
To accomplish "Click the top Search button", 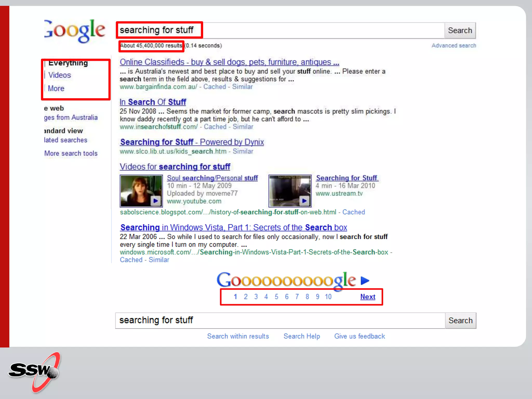I will point(460,31).
